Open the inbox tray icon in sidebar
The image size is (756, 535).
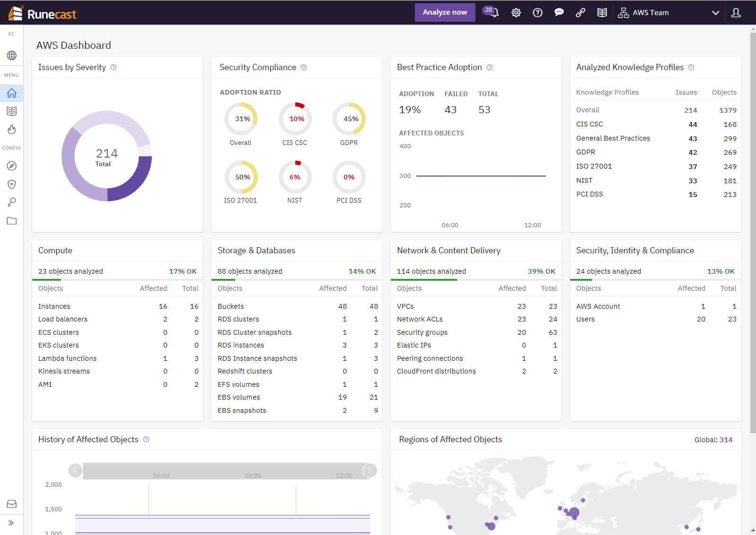(x=12, y=504)
